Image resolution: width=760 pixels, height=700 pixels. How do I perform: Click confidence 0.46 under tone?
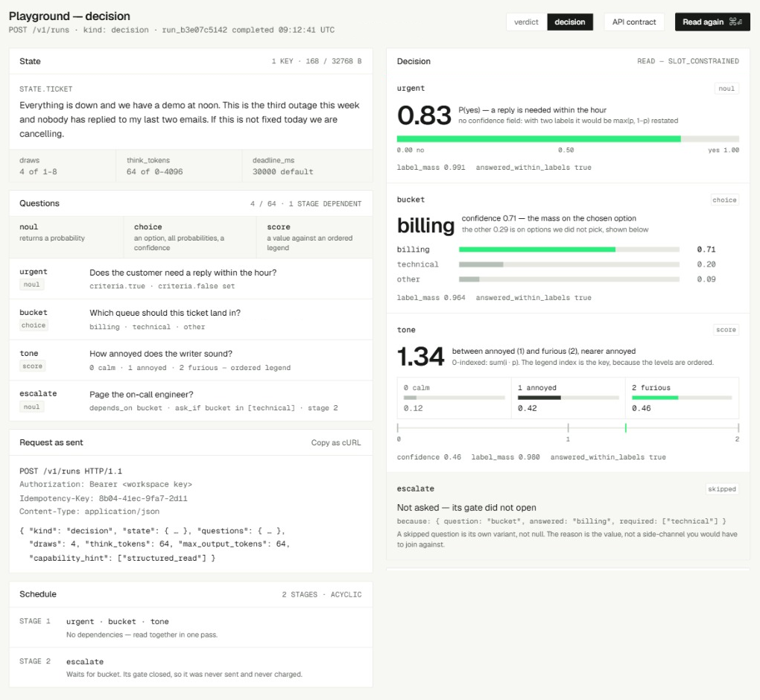pos(429,457)
